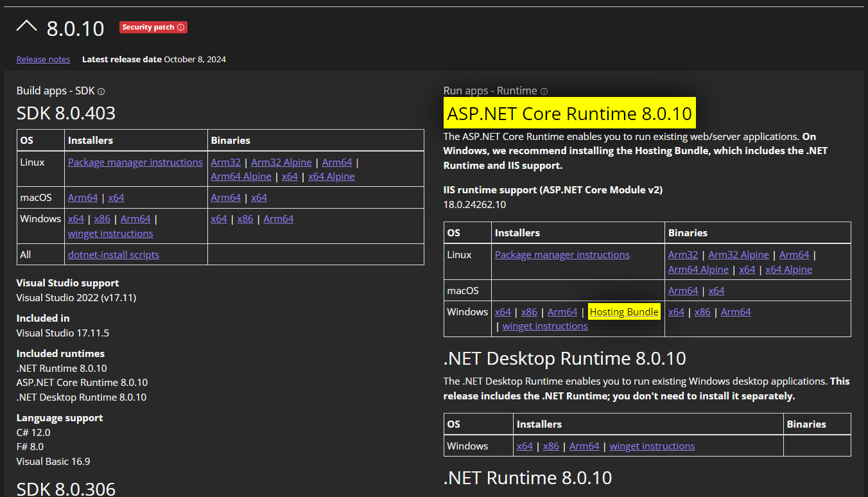
Task: Select the IIS version 18.0.24262.10 text
Action: (x=474, y=205)
